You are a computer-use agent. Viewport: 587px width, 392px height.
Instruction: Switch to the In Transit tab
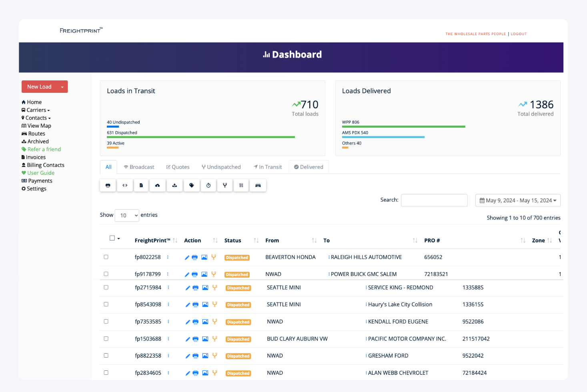(x=267, y=167)
